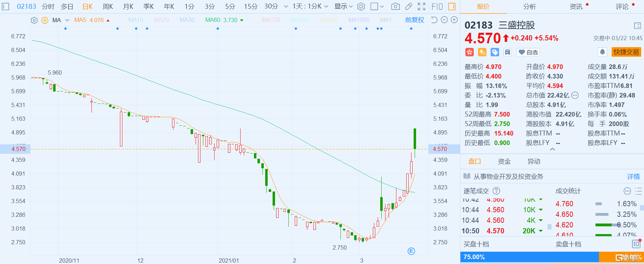Switch to 周K weekly chart

point(108,7)
